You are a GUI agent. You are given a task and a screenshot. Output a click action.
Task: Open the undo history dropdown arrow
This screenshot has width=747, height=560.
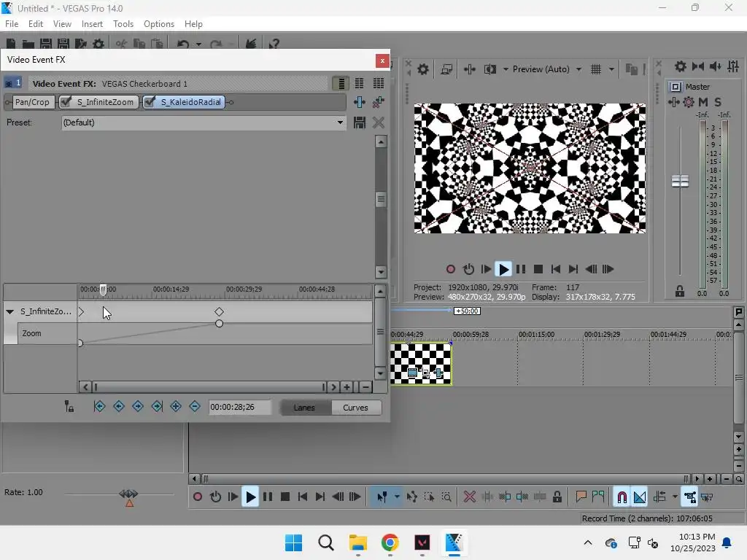[x=198, y=44]
